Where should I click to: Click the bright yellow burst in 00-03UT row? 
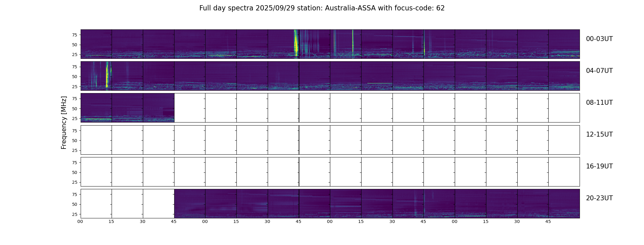pos(296,43)
